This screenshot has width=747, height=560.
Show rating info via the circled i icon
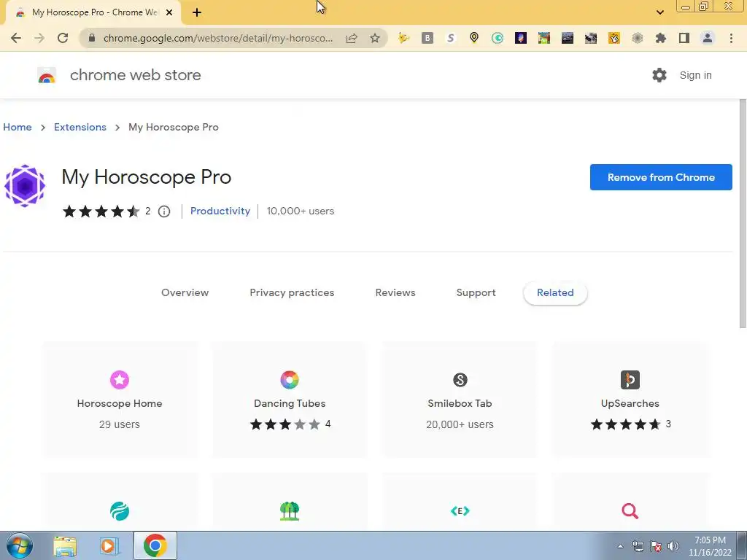pyautogui.click(x=164, y=211)
